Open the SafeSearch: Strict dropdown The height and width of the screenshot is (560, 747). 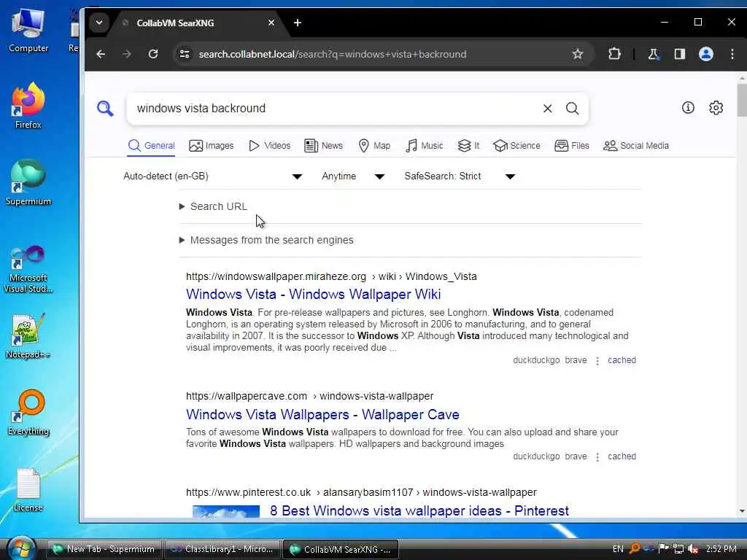tap(460, 176)
